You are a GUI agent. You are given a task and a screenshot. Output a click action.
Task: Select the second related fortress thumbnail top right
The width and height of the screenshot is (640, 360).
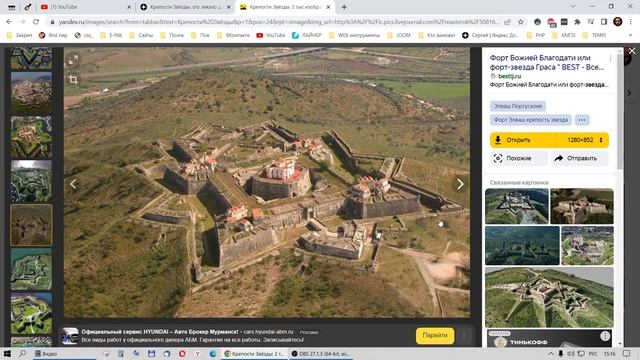tap(582, 206)
